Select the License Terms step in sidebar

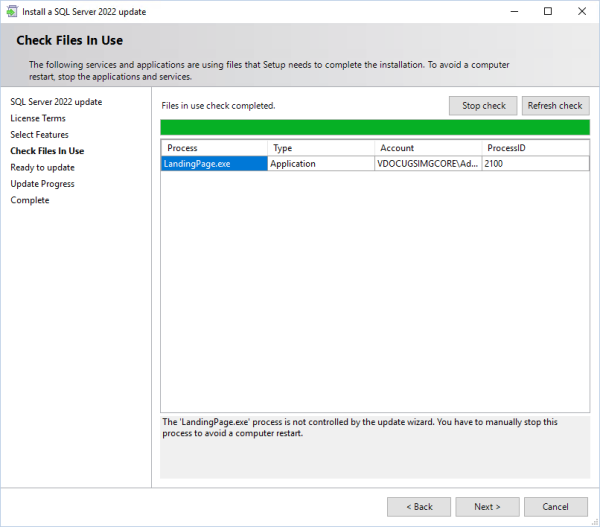[x=39, y=118]
